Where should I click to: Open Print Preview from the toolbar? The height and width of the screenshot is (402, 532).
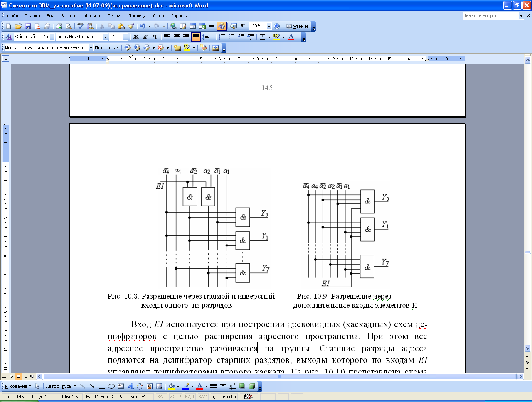[69, 26]
